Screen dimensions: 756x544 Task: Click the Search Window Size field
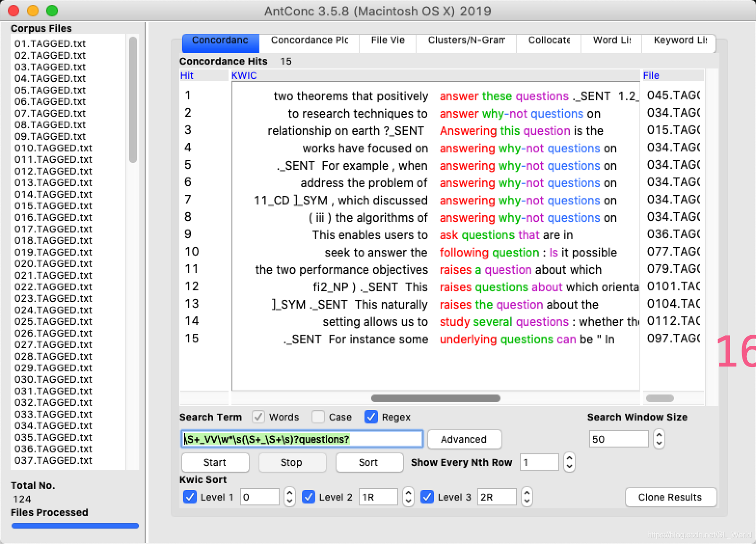(x=619, y=439)
